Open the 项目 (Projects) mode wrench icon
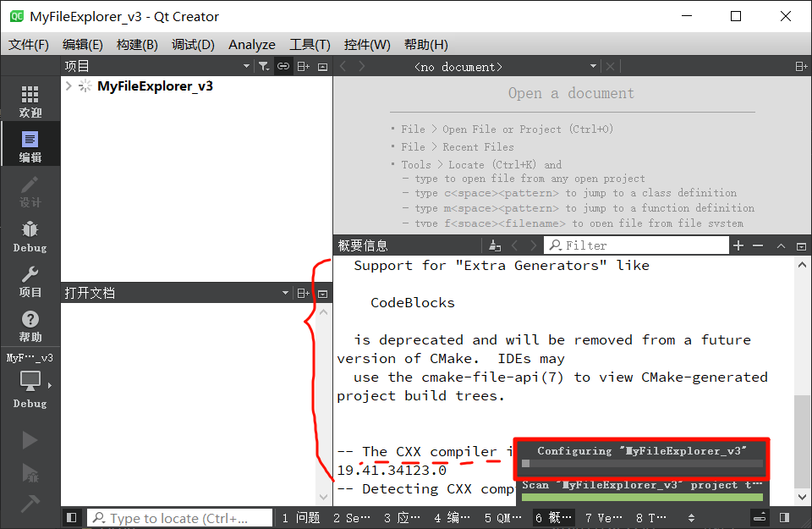 pos(30,281)
